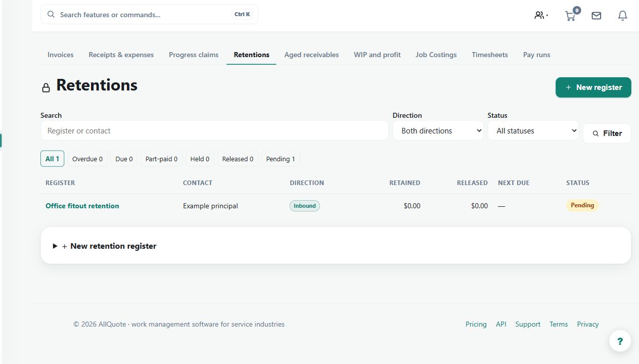Switch to the Aged receivables tab
Screen dimensions: 639x364
311,55
